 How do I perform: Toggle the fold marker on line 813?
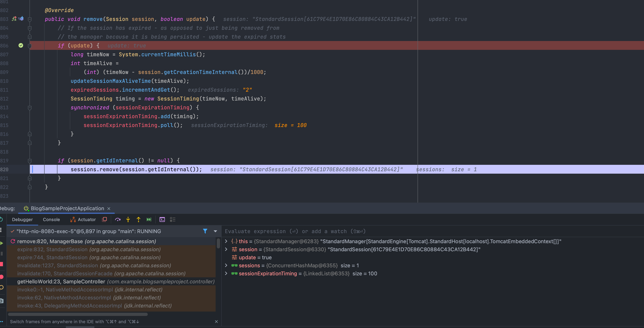30,108
